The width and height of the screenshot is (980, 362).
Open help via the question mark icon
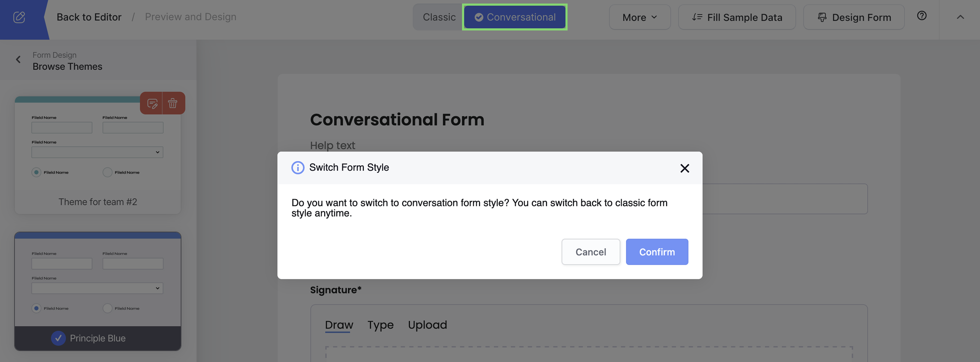pos(922,16)
